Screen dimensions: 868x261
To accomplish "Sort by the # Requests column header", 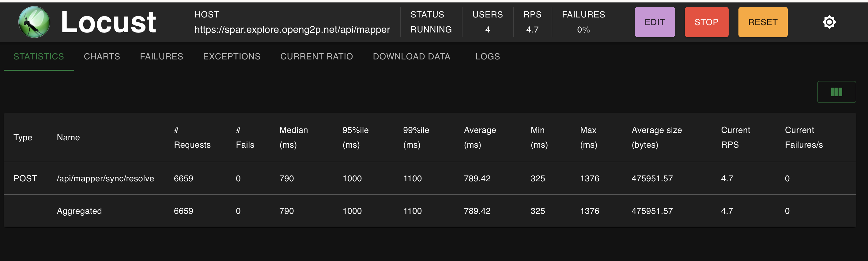I will [x=192, y=137].
